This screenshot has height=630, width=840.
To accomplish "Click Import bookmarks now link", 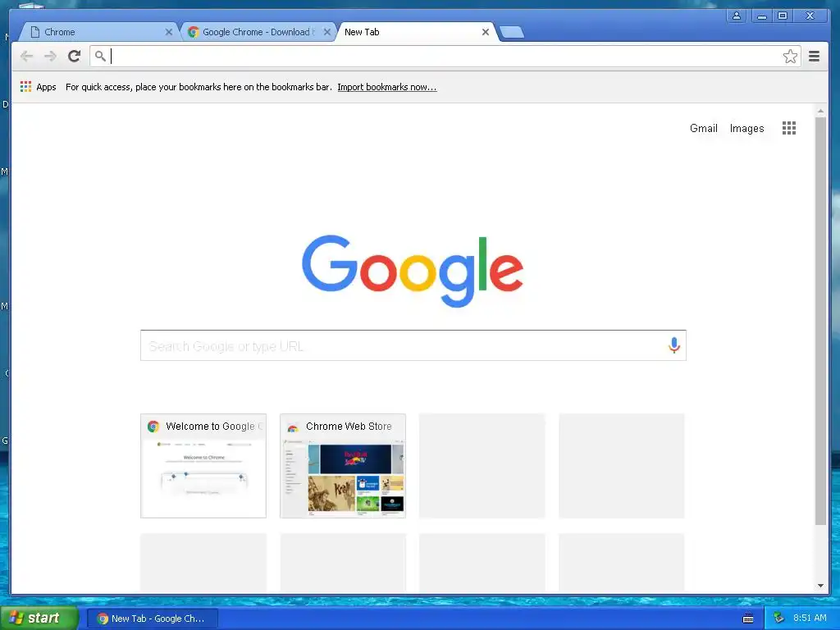I will (387, 87).
